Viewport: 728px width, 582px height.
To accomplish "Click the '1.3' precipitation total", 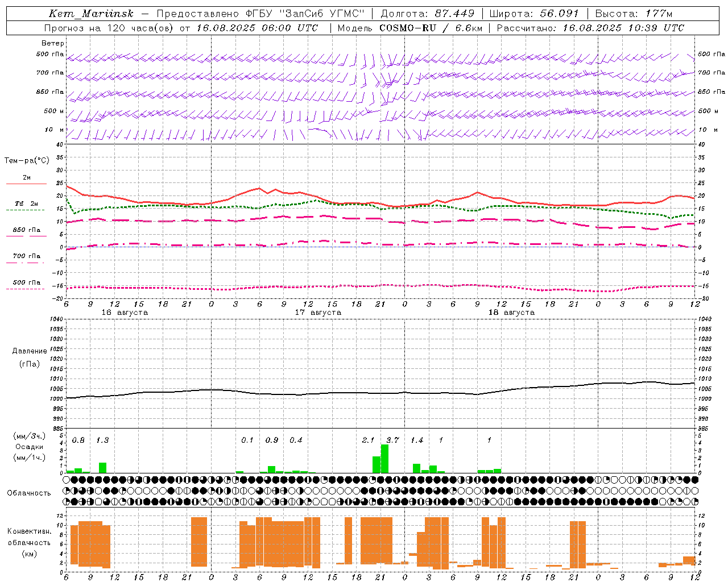I will [102, 440].
